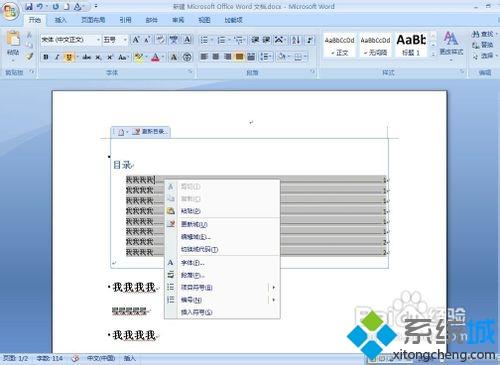Apply a multilevel list

point(239,40)
